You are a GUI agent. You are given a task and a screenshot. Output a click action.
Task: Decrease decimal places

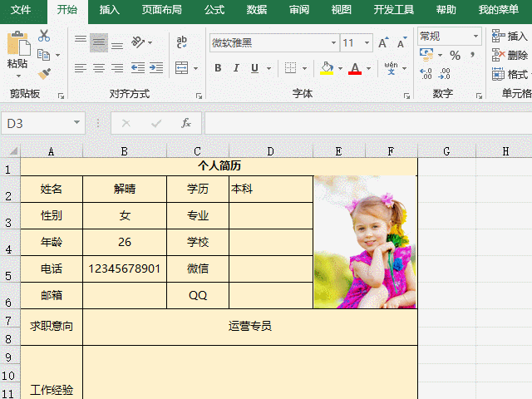444,74
